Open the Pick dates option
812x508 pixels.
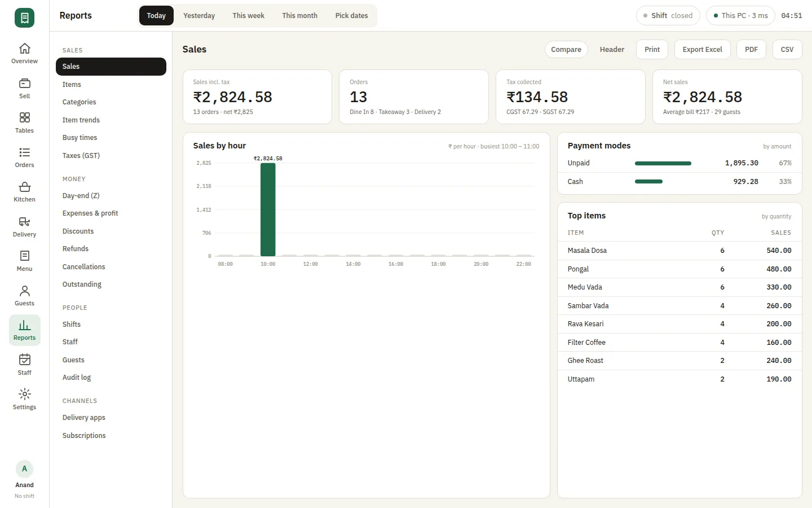coord(351,16)
